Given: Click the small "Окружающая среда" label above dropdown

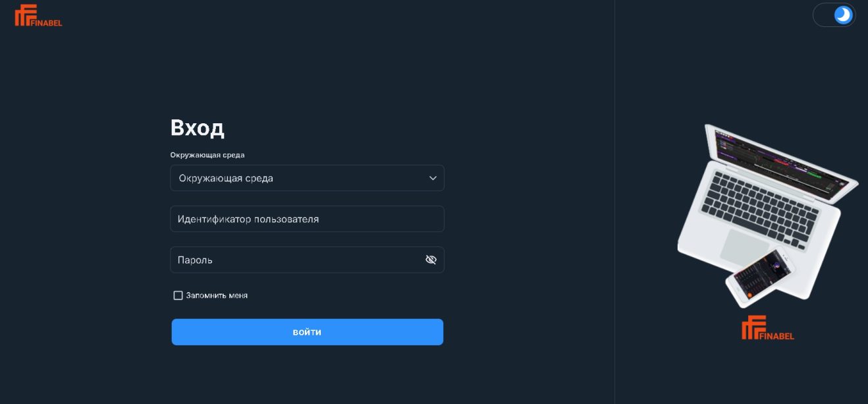Looking at the screenshot, I should click(207, 155).
